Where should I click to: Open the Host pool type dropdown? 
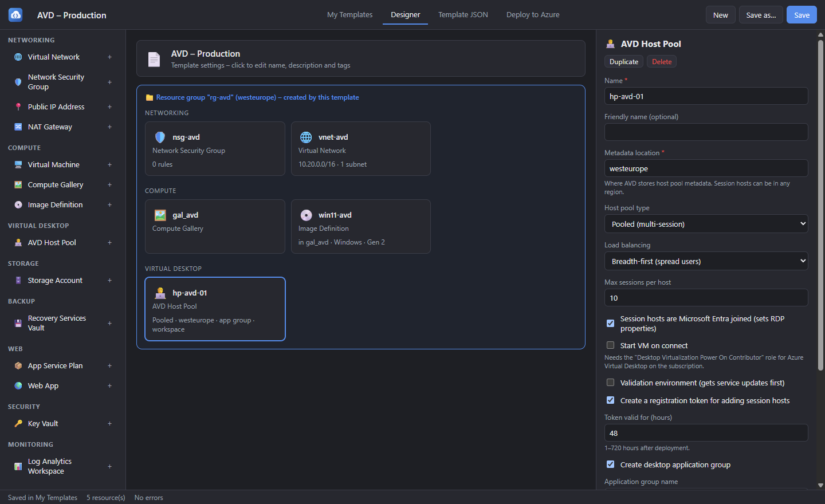706,224
